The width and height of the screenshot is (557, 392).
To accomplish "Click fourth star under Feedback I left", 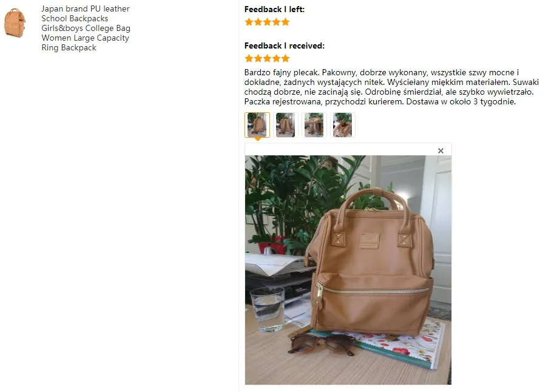I will pos(276,22).
